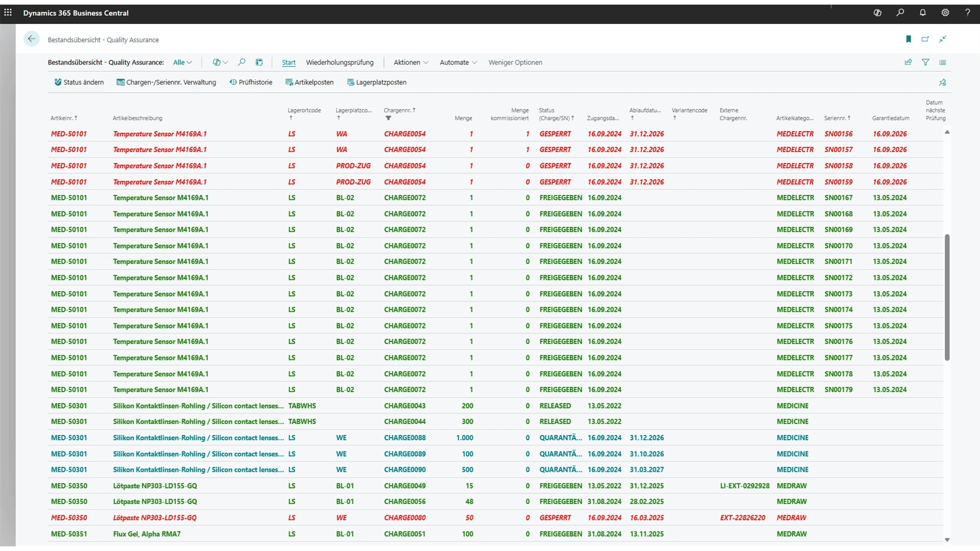Open MED-50351 Flux Gel row link

pyautogui.click(x=69, y=534)
